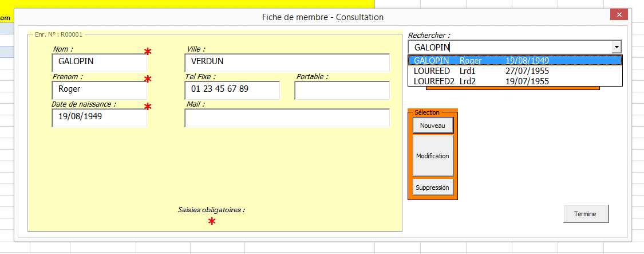Click the Prenom field containing Roger
This screenshot has width=644, height=254.
pos(100,90)
